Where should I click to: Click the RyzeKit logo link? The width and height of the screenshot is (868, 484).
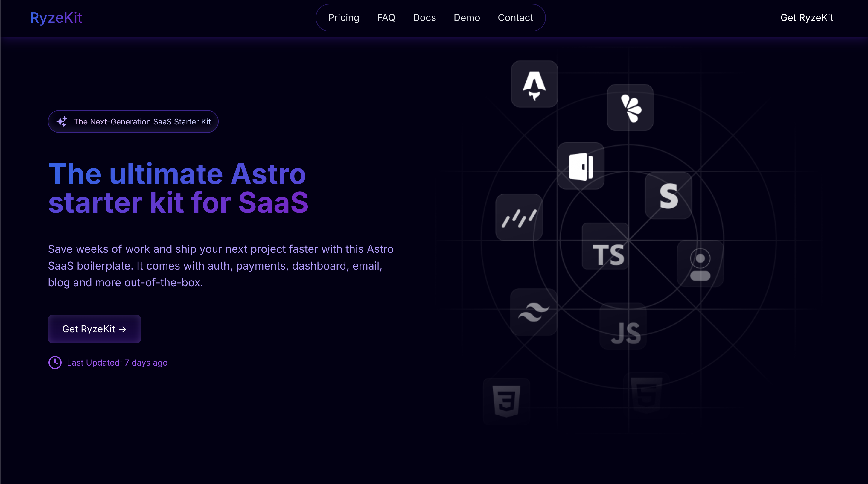(x=56, y=18)
